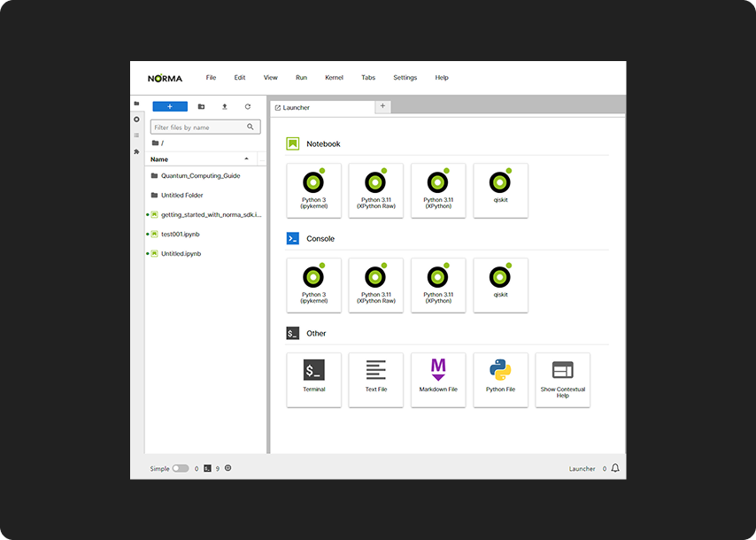Refresh the file browser list
The height and width of the screenshot is (540, 756).
click(x=247, y=106)
